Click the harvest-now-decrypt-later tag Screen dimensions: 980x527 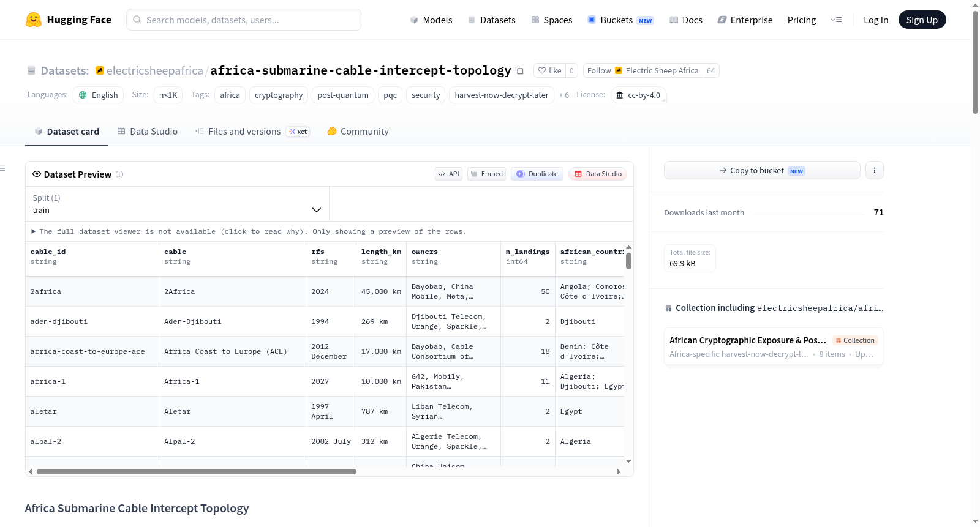click(x=502, y=95)
